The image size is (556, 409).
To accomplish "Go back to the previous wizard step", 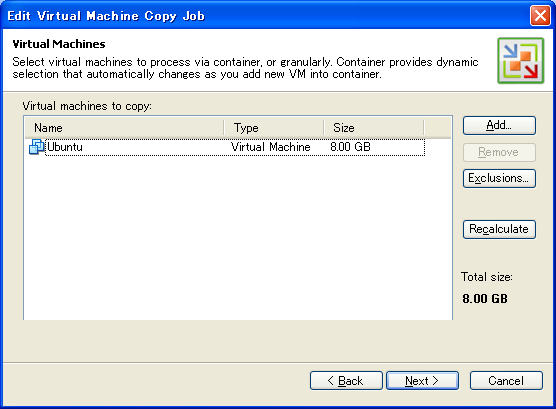I will tap(346, 381).
